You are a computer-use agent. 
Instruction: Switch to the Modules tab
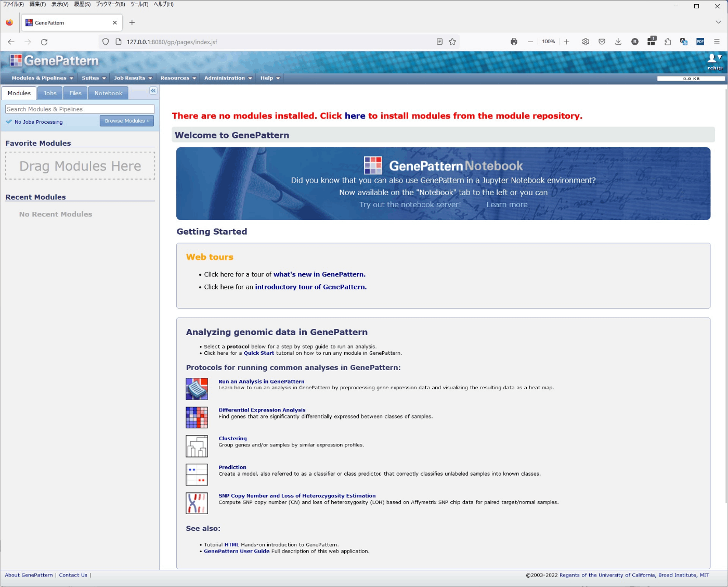click(x=19, y=93)
